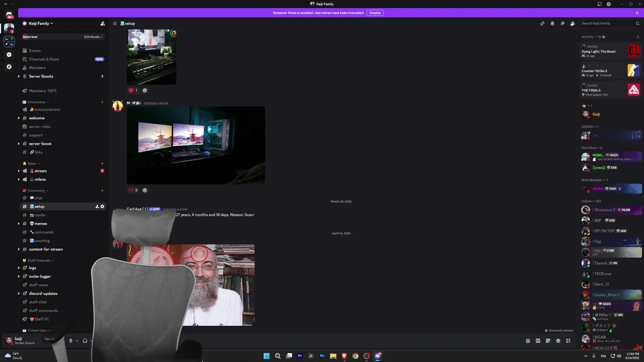Open the gift icon in message bar
Viewport: 644px width, 362px height.
coord(528,341)
